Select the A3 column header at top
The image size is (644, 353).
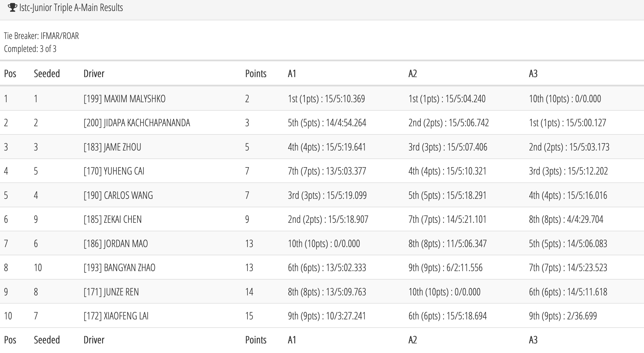coord(533,73)
